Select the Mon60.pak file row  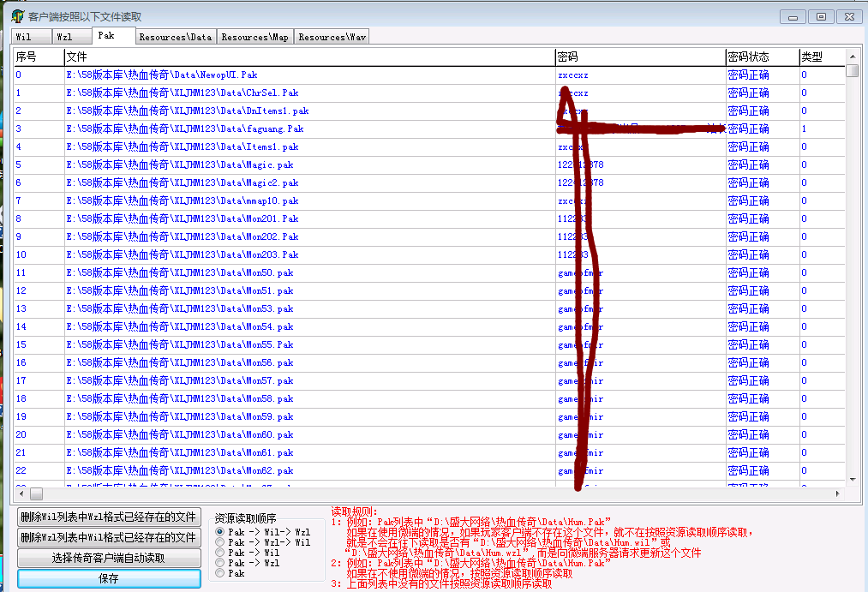tap(429, 434)
